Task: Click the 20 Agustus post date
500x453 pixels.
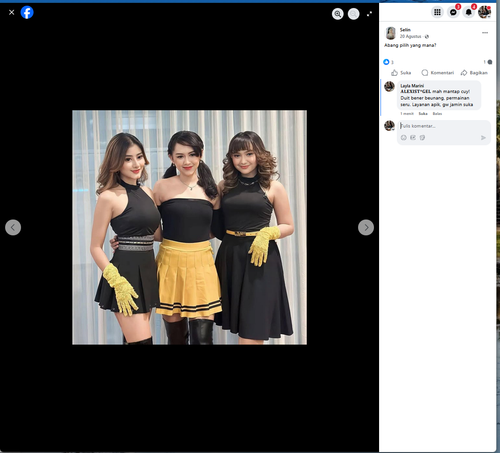Action: pyautogui.click(x=411, y=36)
